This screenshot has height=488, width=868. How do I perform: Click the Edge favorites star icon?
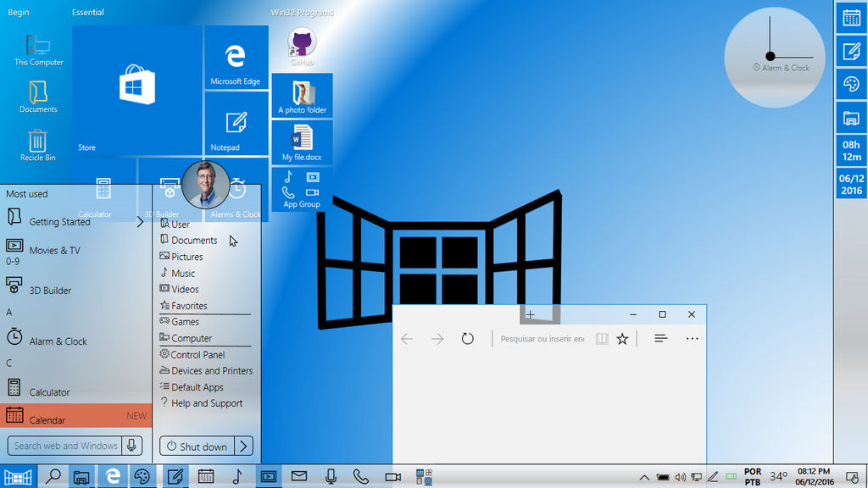pos(622,339)
